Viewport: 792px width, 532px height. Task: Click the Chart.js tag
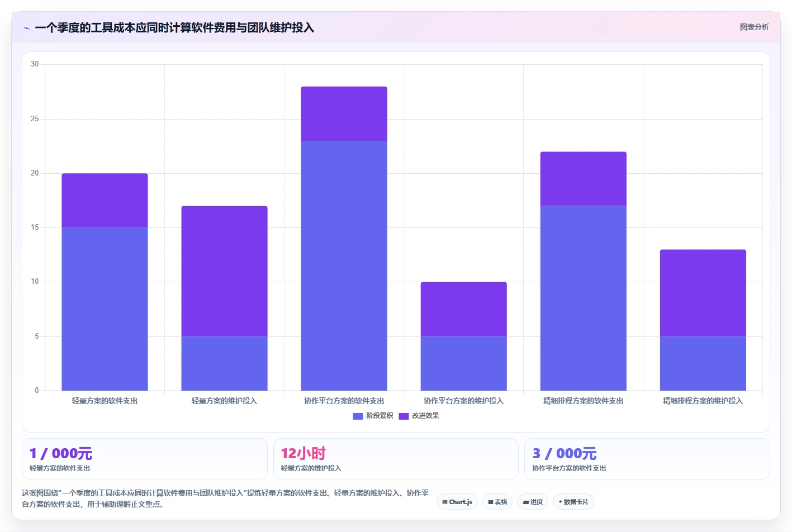click(457, 502)
